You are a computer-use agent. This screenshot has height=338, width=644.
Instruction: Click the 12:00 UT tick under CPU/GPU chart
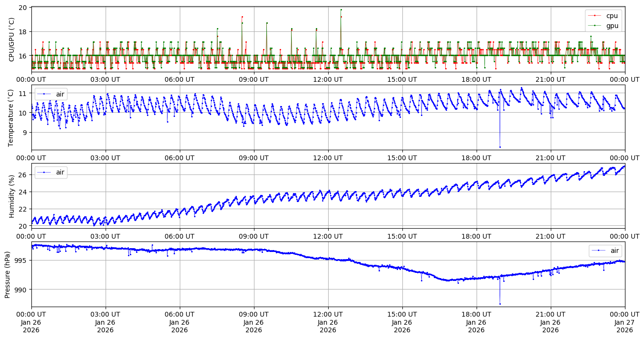click(328, 79)
